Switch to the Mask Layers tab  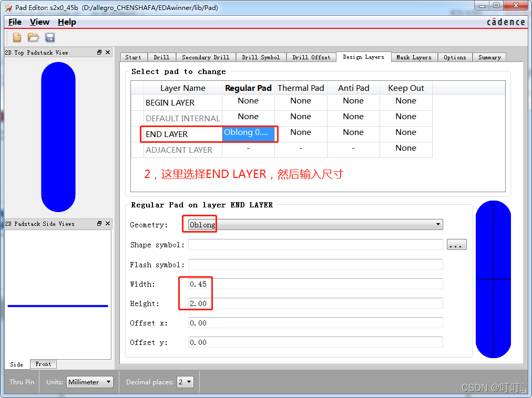pos(414,57)
